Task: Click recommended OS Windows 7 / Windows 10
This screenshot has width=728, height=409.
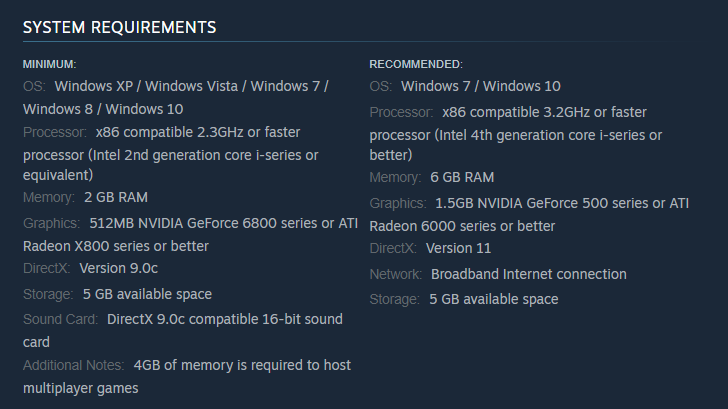Action: tap(481, 86)
